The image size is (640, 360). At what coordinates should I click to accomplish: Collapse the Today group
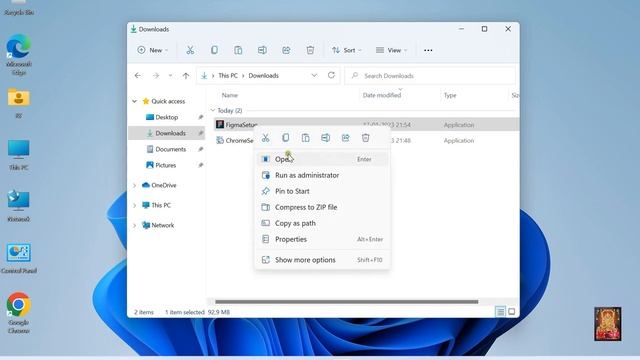pyautogui.click(x=213, y=111)
